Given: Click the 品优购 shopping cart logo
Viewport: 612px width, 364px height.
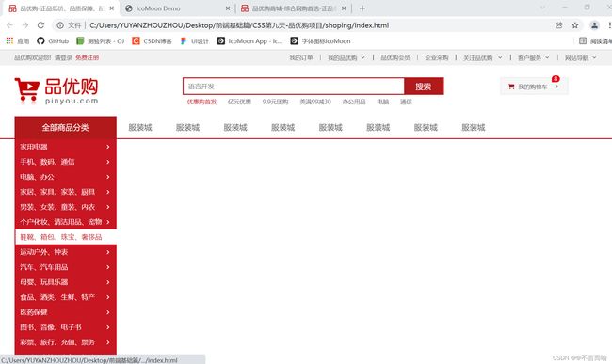Looking at the screenshot, I should 56,91.
